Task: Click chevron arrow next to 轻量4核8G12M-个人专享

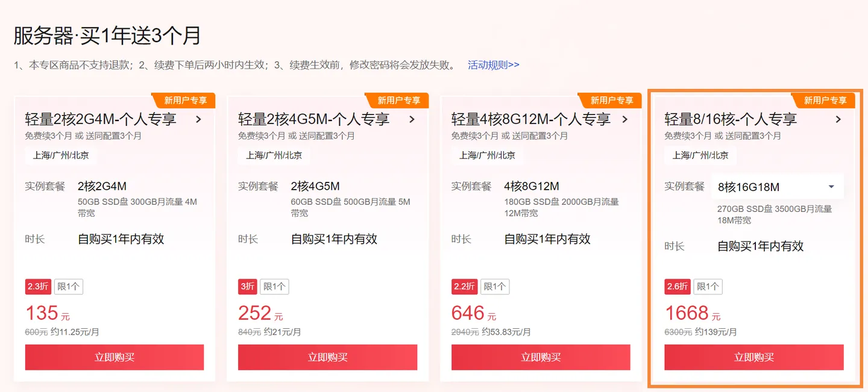Action: pos(625,119)
